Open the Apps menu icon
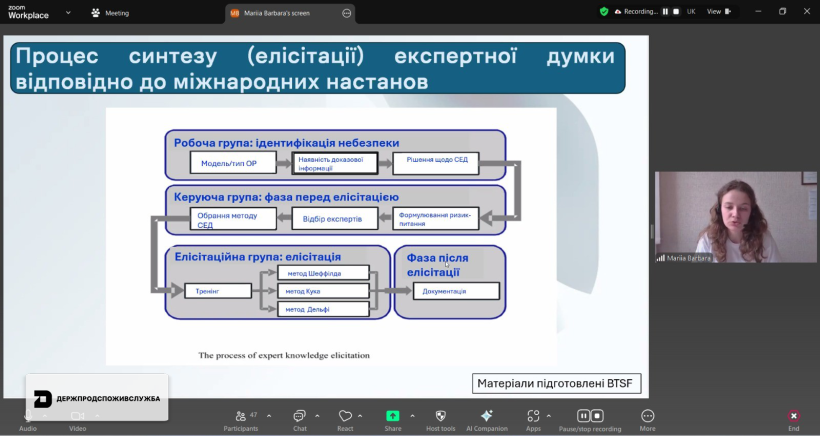This screenshot has height=436, width=820. coord(533,416)
